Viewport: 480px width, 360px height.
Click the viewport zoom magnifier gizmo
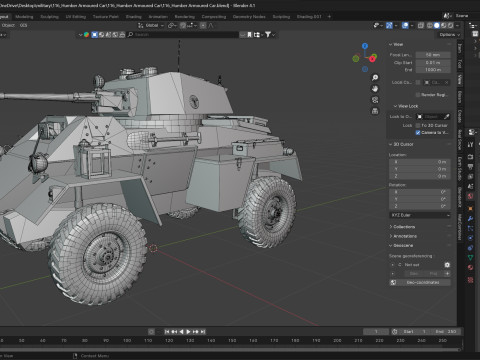[x=375, y=78]
